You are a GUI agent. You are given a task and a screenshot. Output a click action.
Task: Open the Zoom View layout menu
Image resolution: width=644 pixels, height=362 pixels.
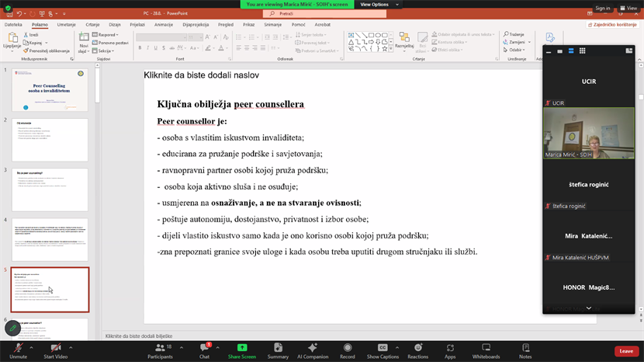tap(628, 9)
